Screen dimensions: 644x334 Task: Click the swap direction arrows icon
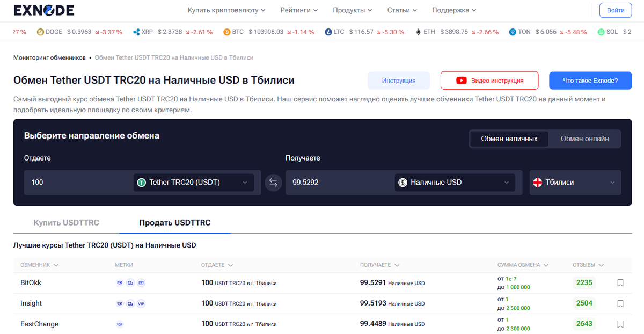point(273,182)
